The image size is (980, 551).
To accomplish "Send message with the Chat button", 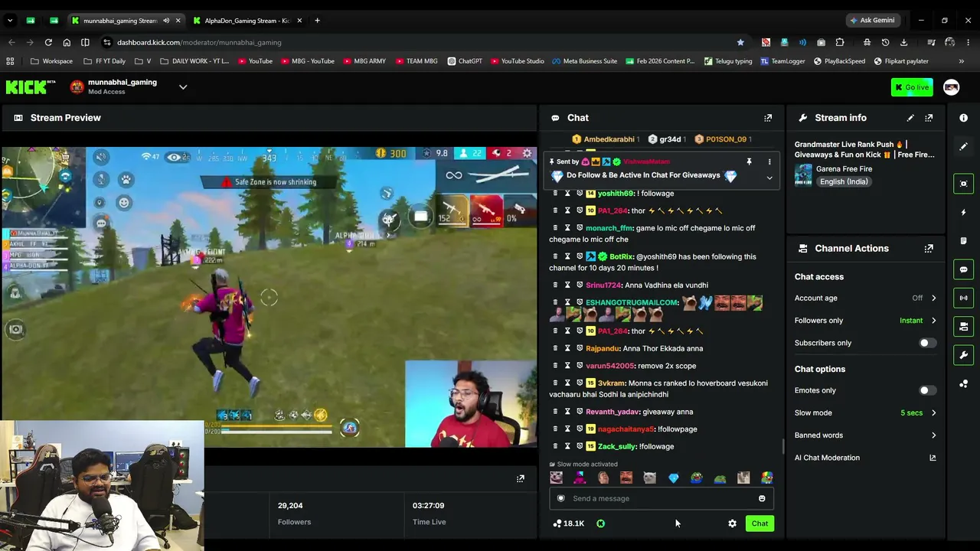I will click(x=759, y=523).
